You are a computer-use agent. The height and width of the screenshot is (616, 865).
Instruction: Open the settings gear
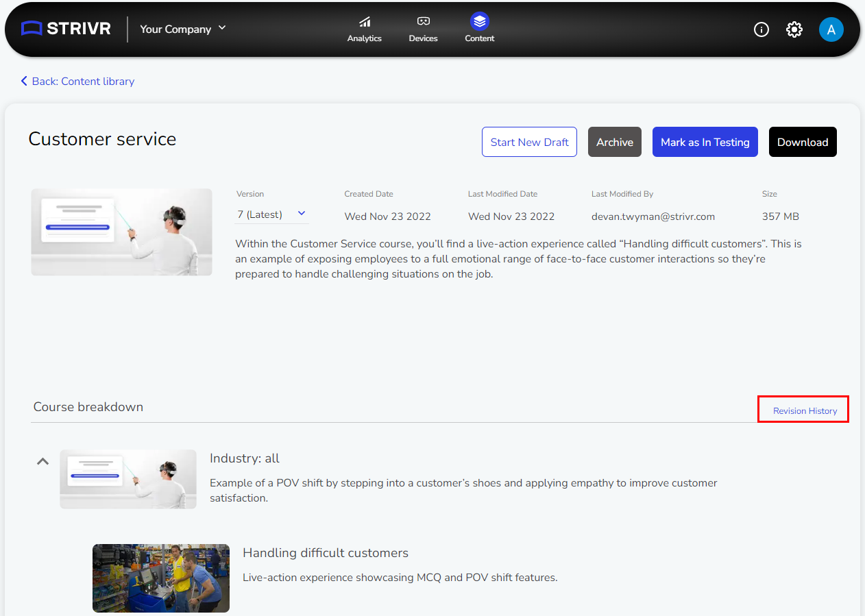(x=794, y=29)
